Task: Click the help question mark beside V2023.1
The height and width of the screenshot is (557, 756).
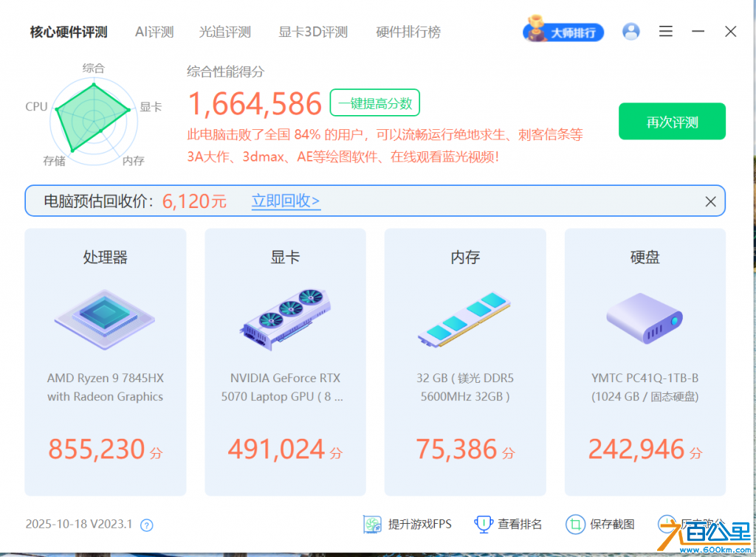Action: (147, 525)
